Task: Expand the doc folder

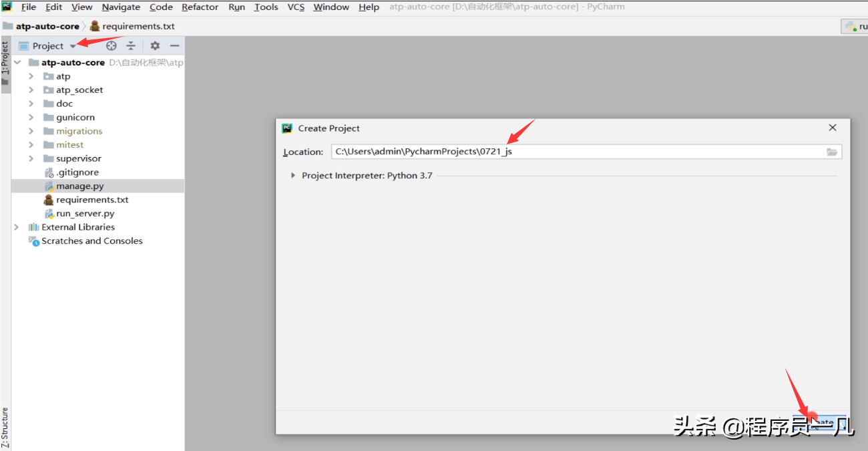Action: click(x=31, y=104)
